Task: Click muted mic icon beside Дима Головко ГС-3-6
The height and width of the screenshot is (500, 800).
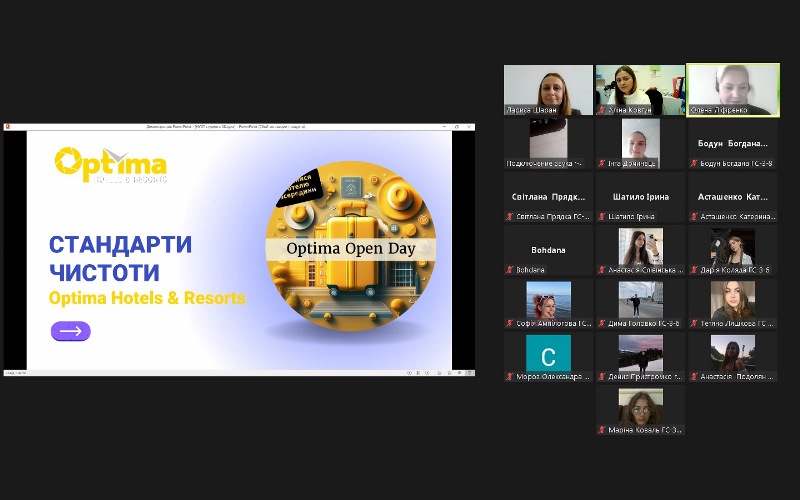Action: 602,323
